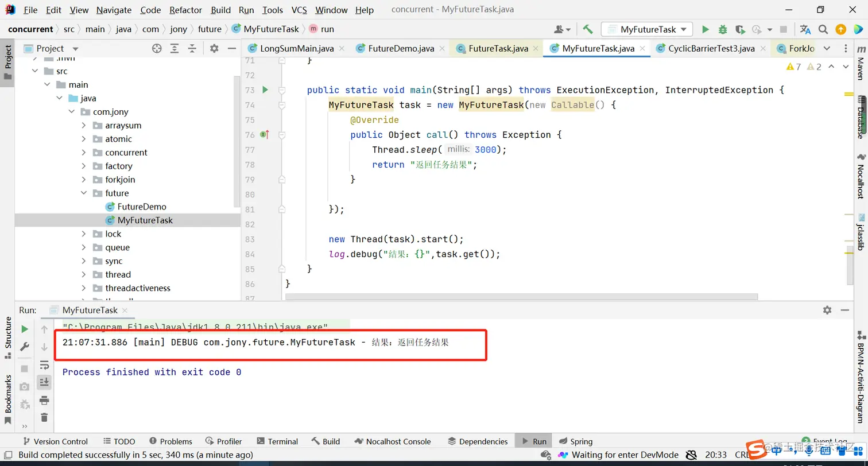The image size is (868, 466).
Task: Open the Nocalhost Console tool window
Action: coord(393,441)
